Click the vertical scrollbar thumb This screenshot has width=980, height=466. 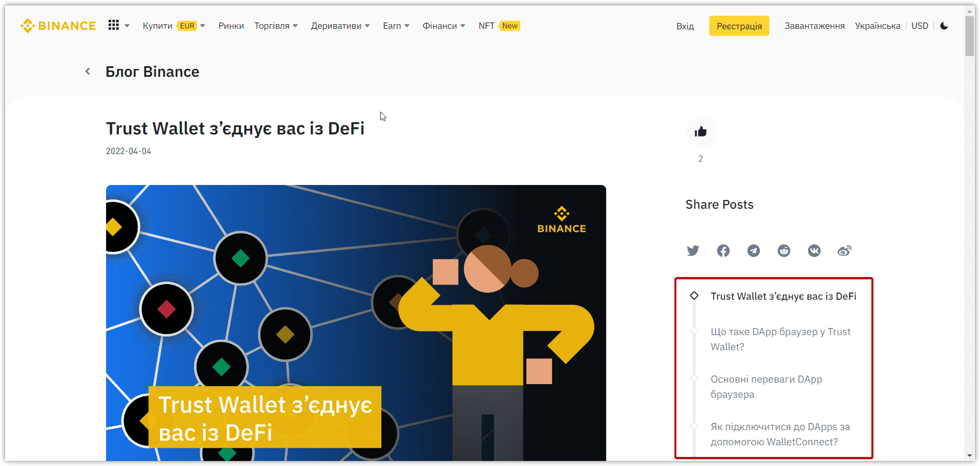tap(969, 36)
